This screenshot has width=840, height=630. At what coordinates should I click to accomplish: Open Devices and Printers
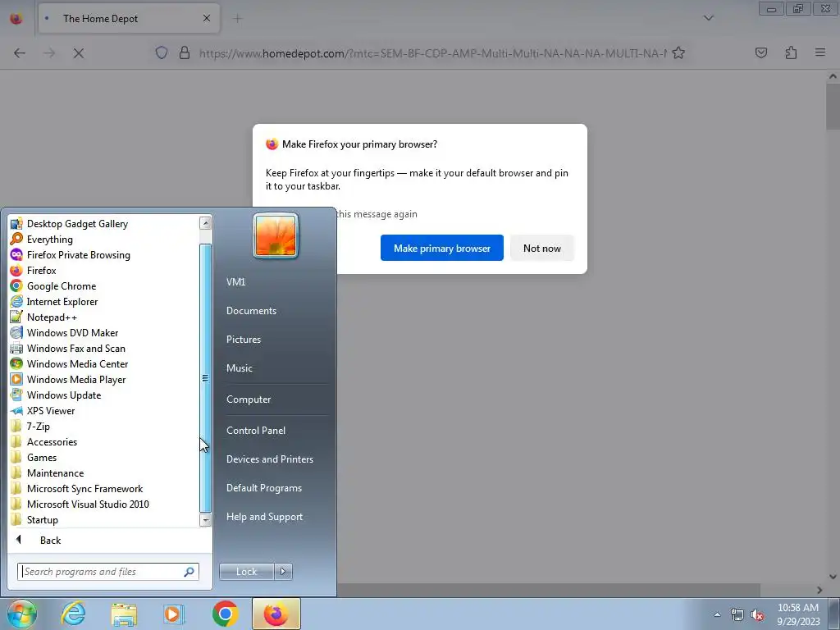coord(270,459)
